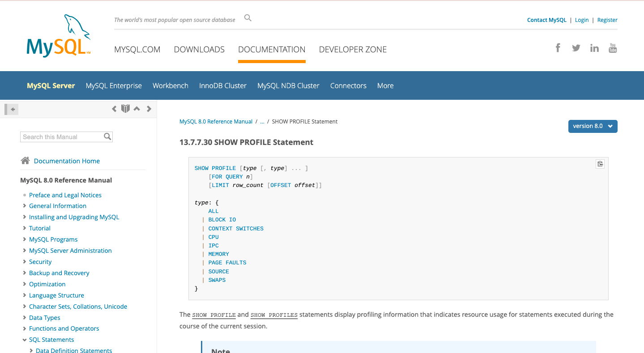Click the Documentation Home house icon
Viewport: 644px width, 353px height.
tap(25, 161)
